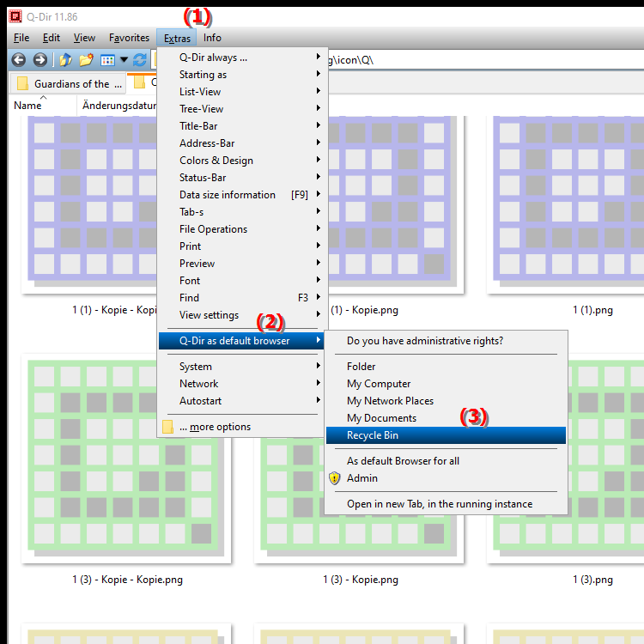Click the Forward navigation arrow icon

point(39,60)
